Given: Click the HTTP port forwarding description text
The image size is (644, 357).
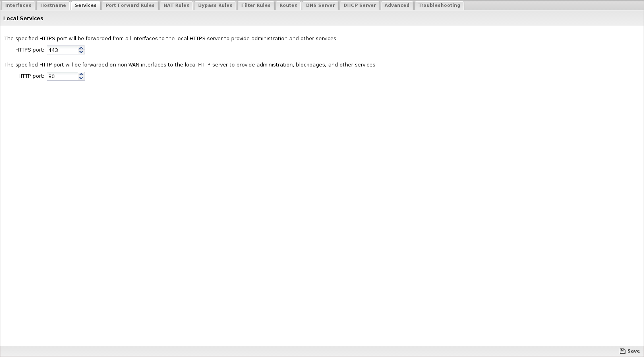Looking at the screenshot, I should click(191, 65).
